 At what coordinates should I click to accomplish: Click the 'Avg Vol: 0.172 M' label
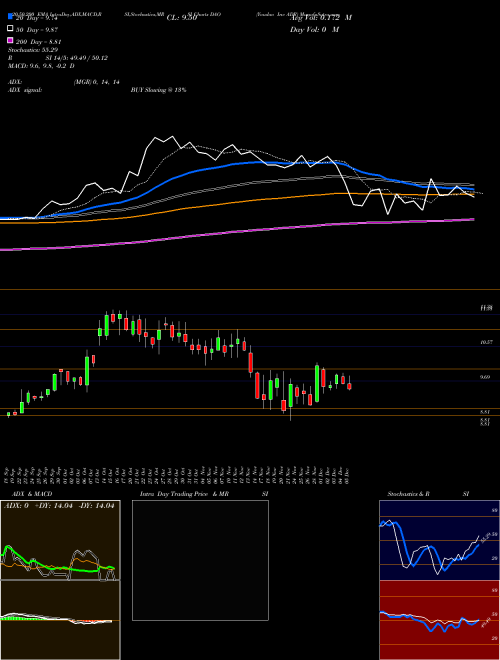[x=321, y=18]
